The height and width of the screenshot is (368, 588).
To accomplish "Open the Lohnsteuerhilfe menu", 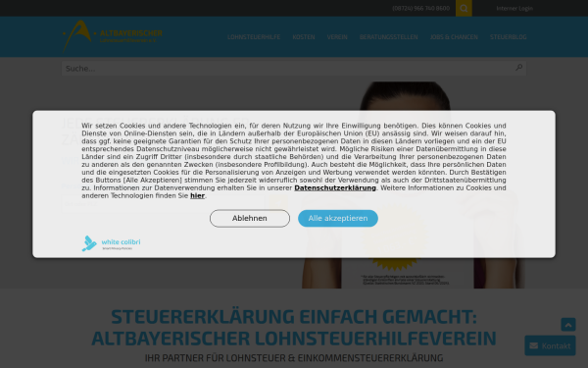I will (x=254, y=37).
